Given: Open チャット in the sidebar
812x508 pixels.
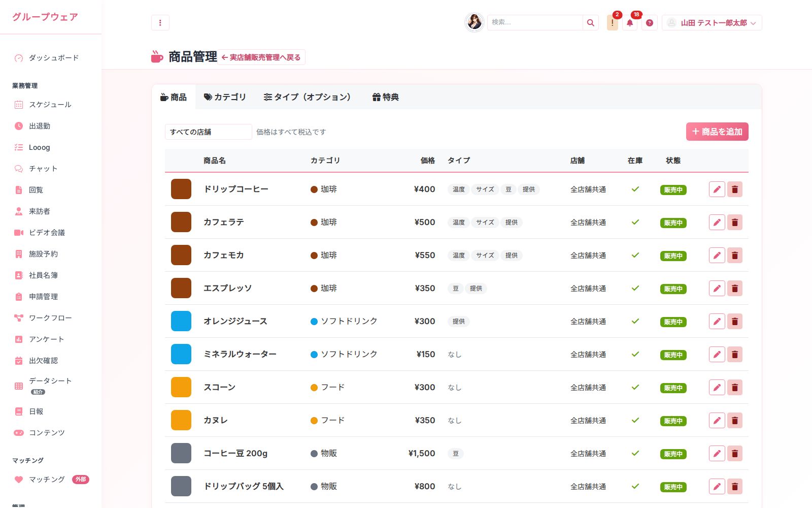Looking at the screenshot, I should pyautogui.click(x=51, y=169).
